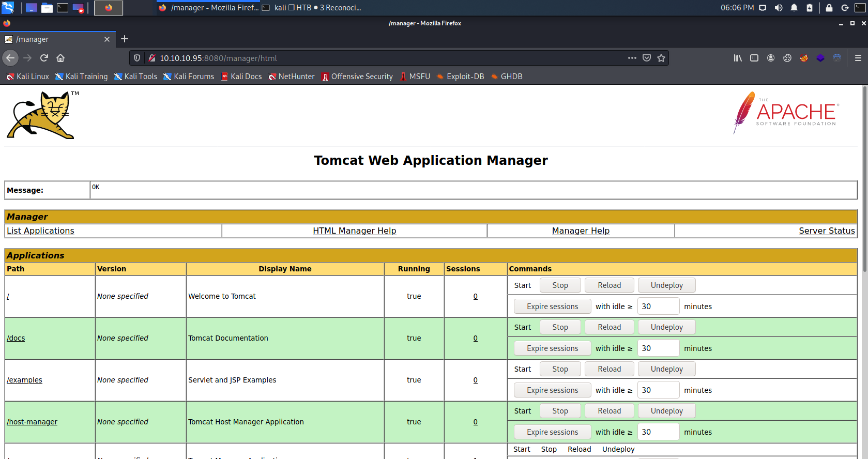Undeploy the Tomcat Documentation application
The width and height of the screenshot is (868, 459).
click(667, 327)
